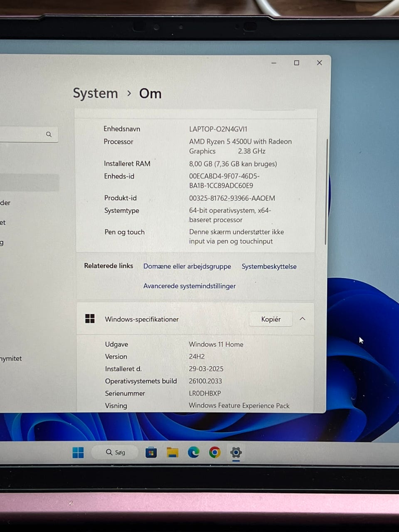Select the Installeret RAM label

coord(127,164)
